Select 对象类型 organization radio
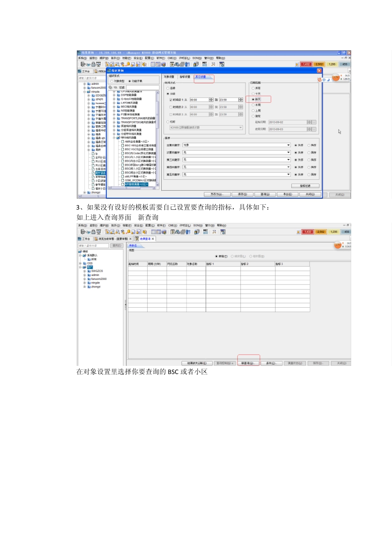 (x=111, y=81)
